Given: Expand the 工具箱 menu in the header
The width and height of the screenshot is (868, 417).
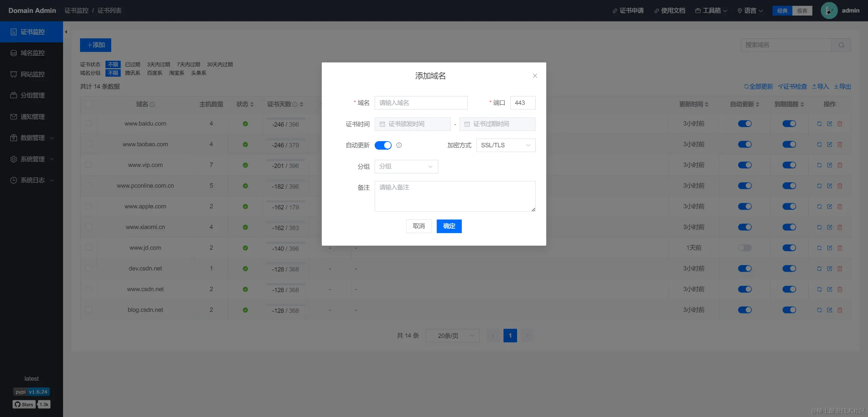Looking at the screenshot, I should point(711,11).
